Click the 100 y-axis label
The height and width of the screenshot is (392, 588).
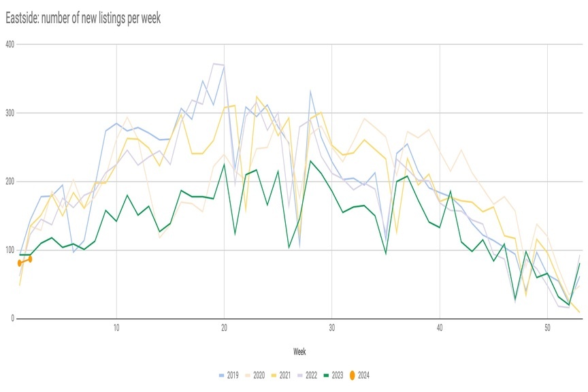click(10, 250)
